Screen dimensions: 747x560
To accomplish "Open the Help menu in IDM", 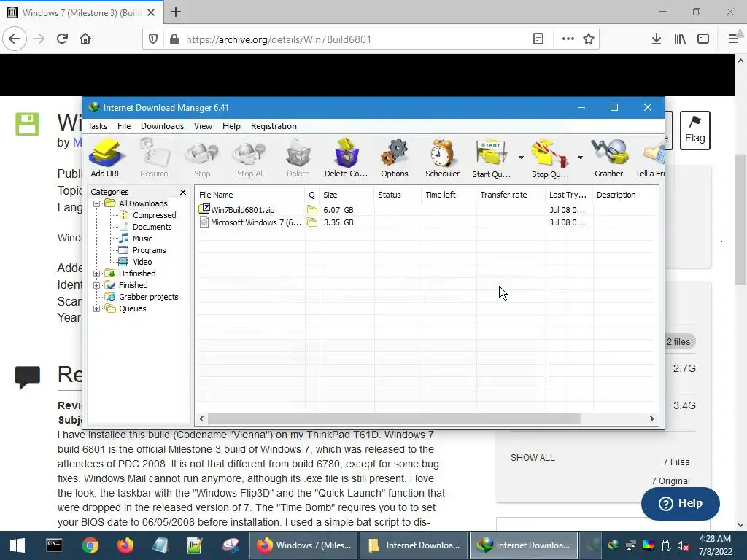I will (231, 126).
